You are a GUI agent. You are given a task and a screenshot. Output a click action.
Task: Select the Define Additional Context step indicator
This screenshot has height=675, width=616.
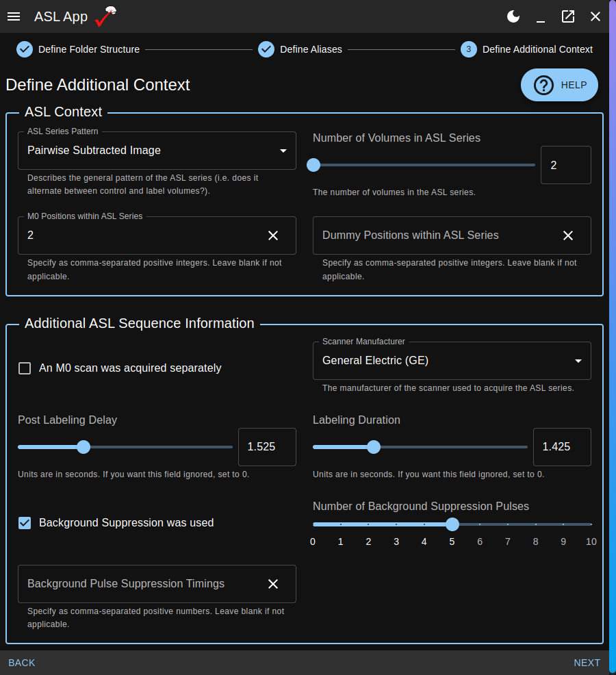(x=468, y=49)
